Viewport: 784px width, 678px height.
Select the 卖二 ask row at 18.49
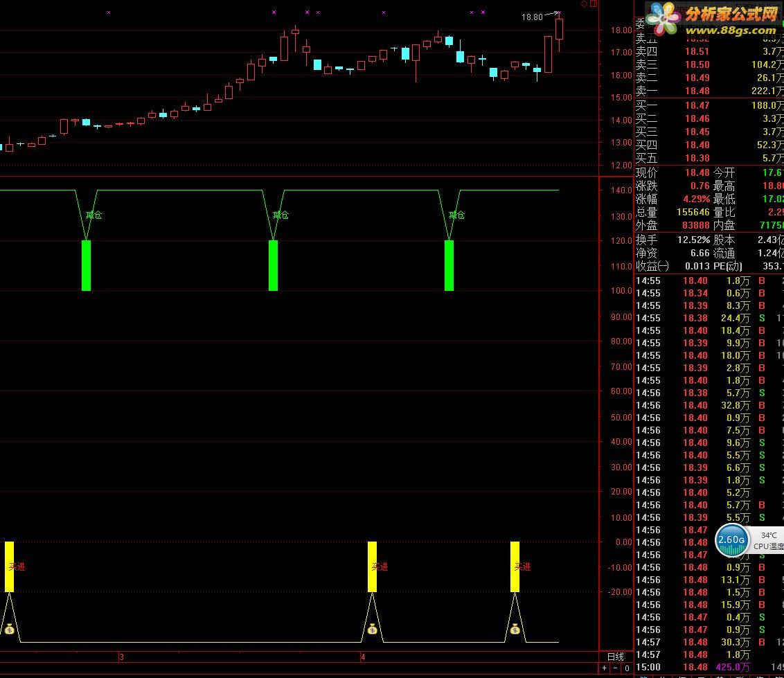point(709,78)
